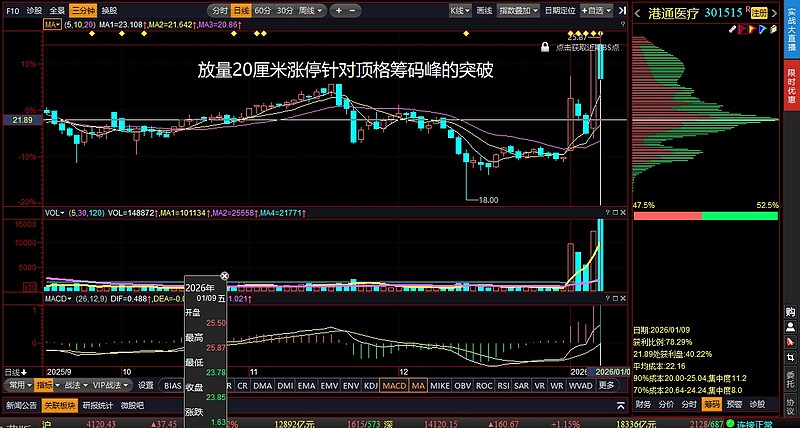Click the zoom-out minus button on the chart toolbar
Image resolution: width=800 pixels, height=428 pixels.
click(353, 10)
